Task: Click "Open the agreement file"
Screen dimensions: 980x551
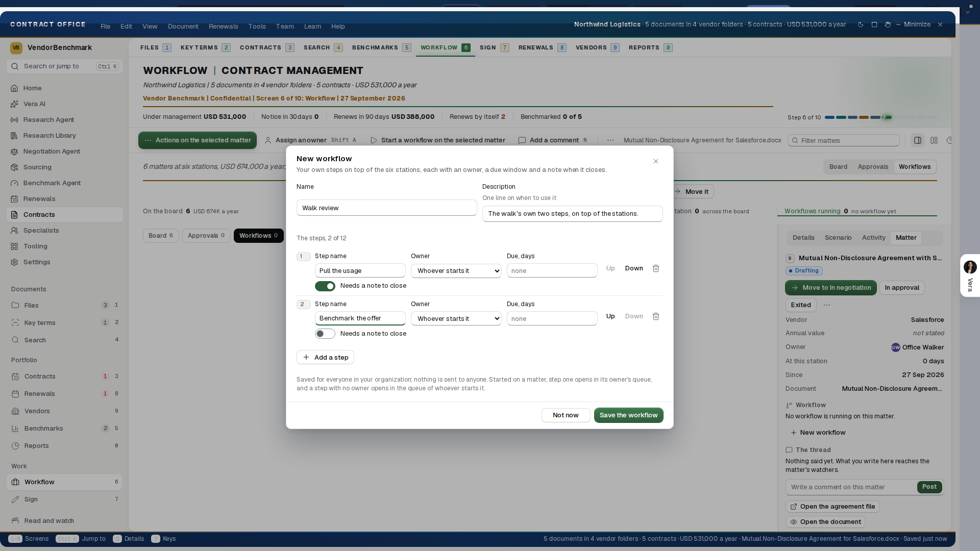Action: [x=832, y=507]
